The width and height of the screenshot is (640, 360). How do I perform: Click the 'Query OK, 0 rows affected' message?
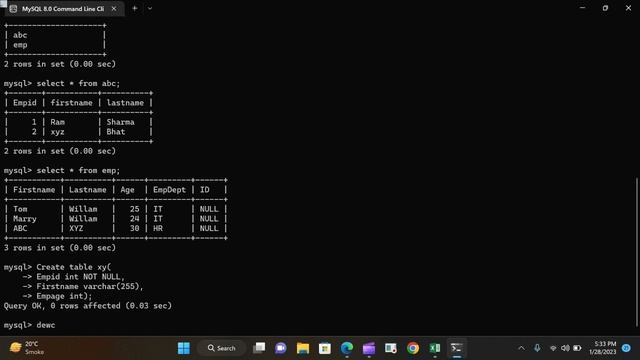coord(88,306)
